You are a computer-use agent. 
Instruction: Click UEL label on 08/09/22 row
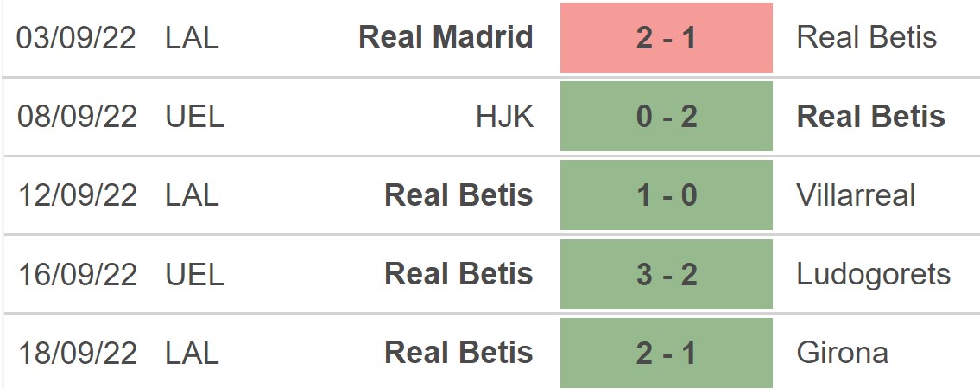pyautogui.click(x=194, y=117)
